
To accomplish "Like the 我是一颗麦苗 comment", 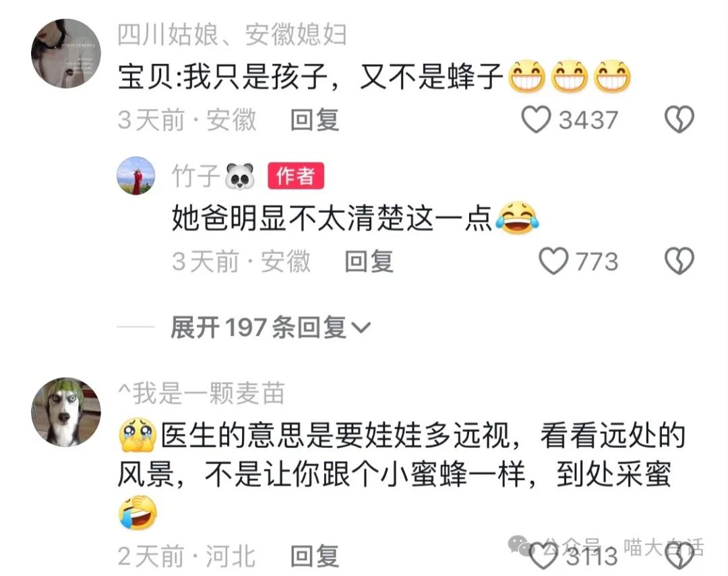I will point(543,556).
